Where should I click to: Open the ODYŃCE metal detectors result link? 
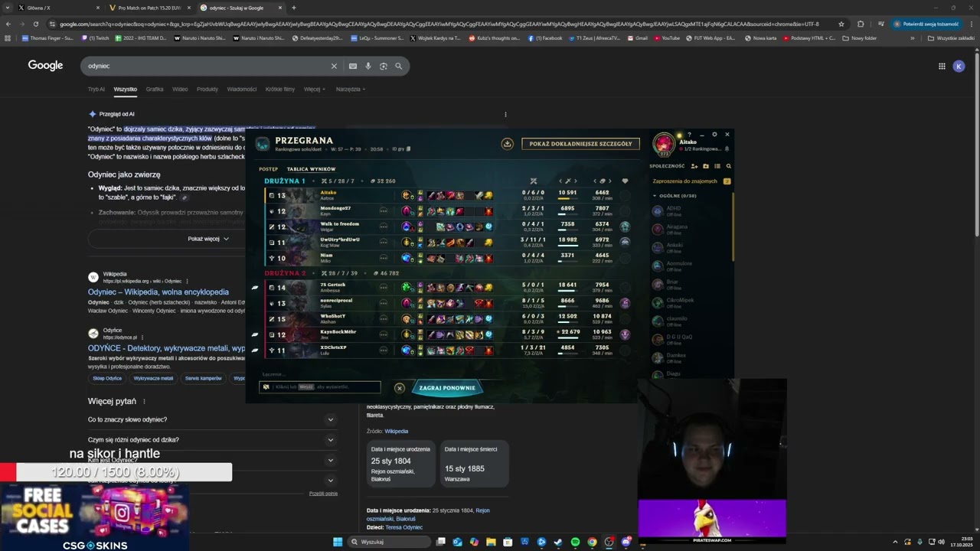[166, 348]
